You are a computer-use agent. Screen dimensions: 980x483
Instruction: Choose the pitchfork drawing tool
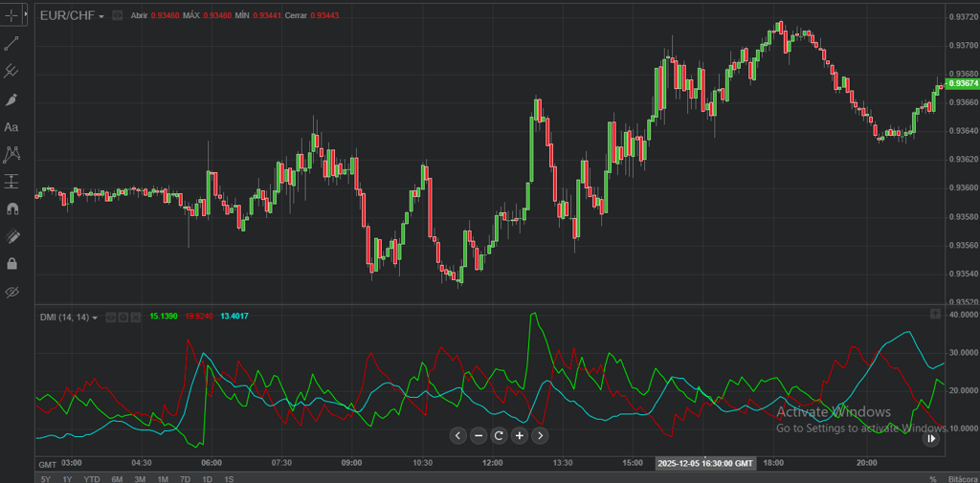pos(11,71)
